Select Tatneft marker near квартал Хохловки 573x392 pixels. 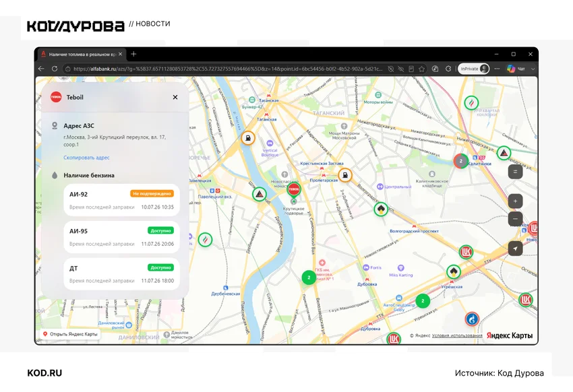[471, 103]
